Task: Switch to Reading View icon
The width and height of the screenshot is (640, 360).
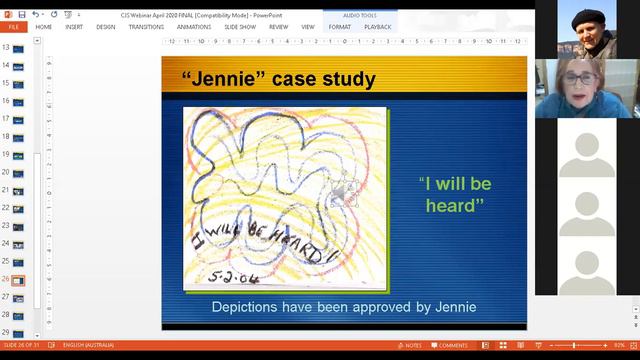Action: 521,345
